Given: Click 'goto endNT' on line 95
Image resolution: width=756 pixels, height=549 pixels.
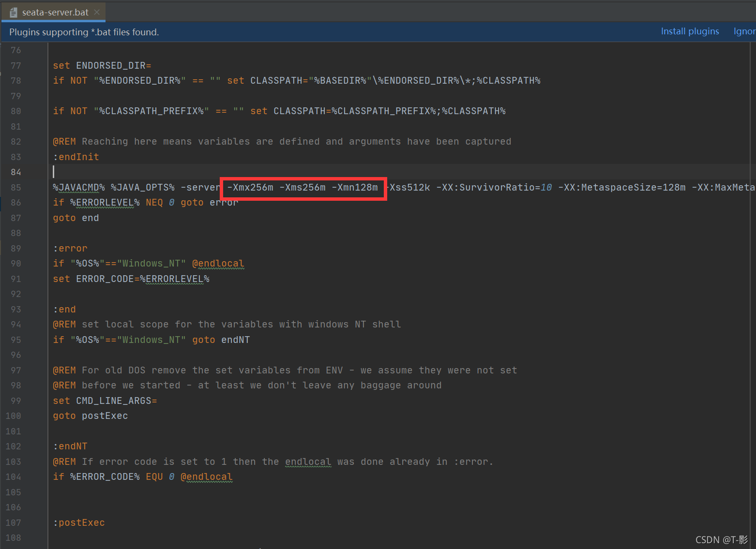Looking at the screenshot, I should [221, 340].
